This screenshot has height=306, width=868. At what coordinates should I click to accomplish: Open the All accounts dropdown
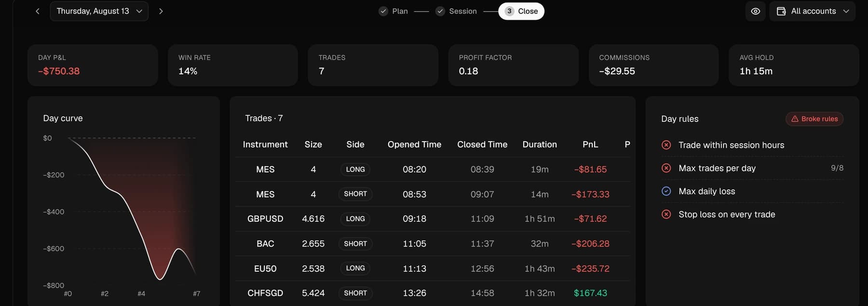pos(813,11)
